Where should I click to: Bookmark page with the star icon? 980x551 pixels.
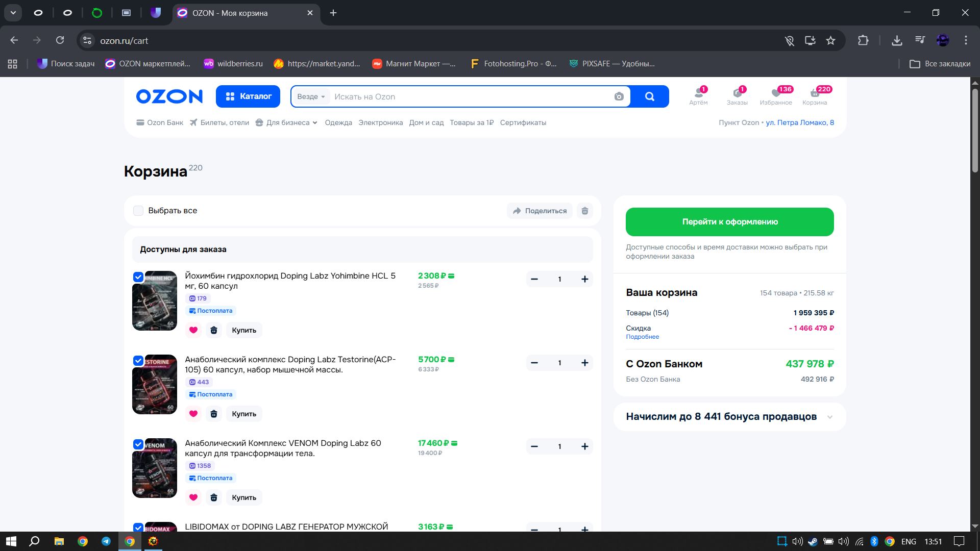(830, 40)
